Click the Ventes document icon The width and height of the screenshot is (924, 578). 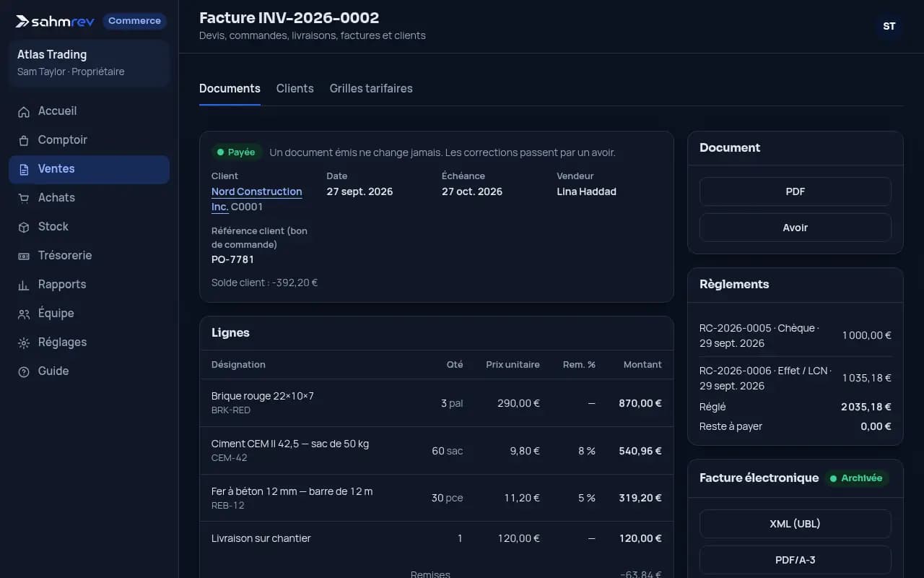(24, 169)
